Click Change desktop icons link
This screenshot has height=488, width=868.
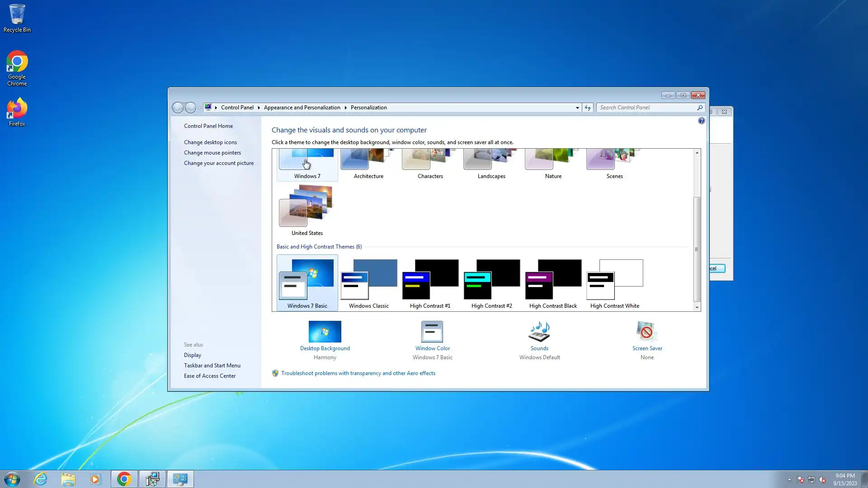(210, 142)
